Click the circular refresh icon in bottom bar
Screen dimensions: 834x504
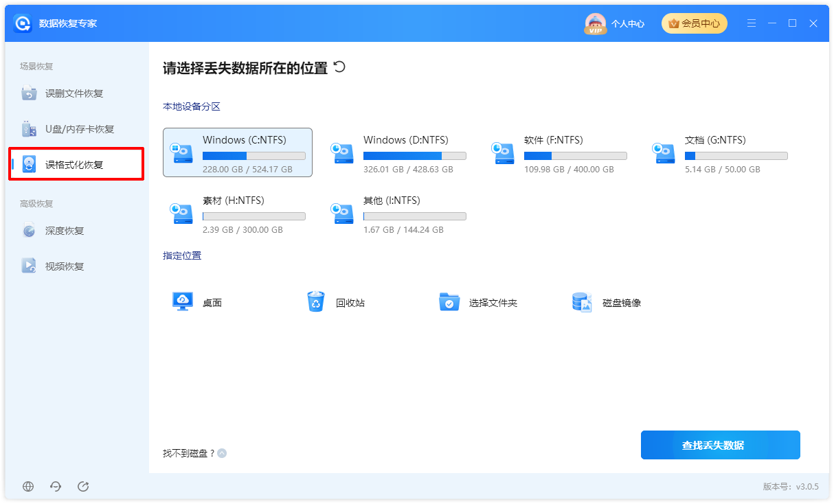tap(56, 486)
